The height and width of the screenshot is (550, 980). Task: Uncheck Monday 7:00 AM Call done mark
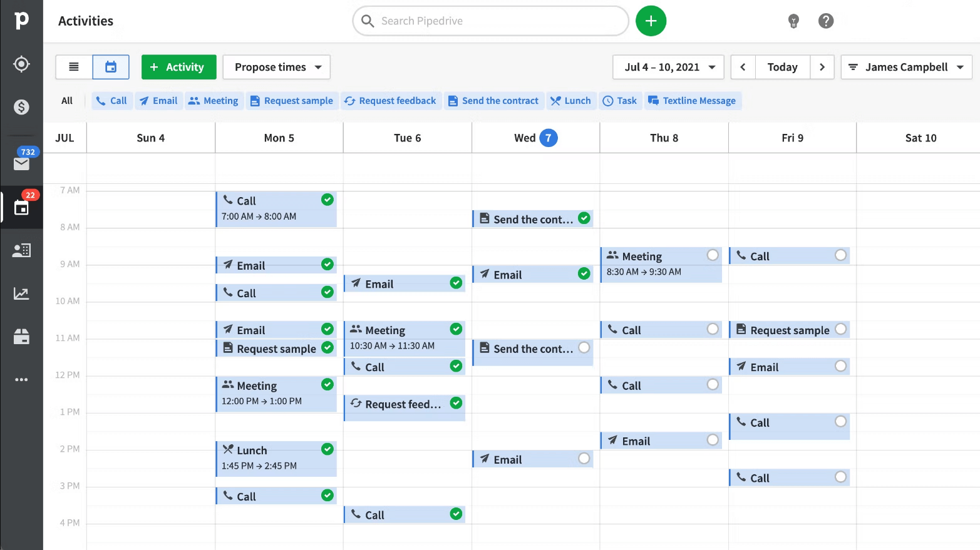[x=328, y=199]
